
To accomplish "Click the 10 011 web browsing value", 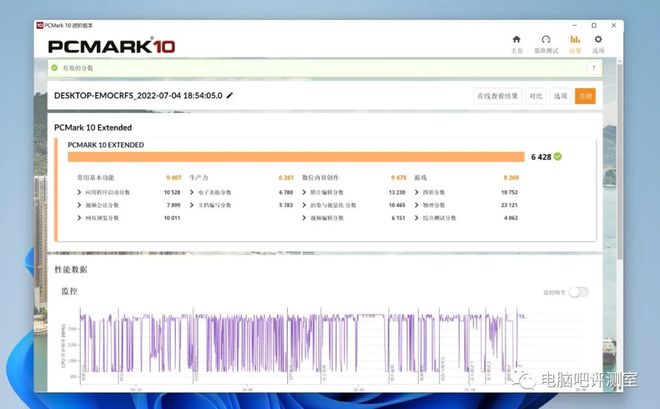I will 172,218.
